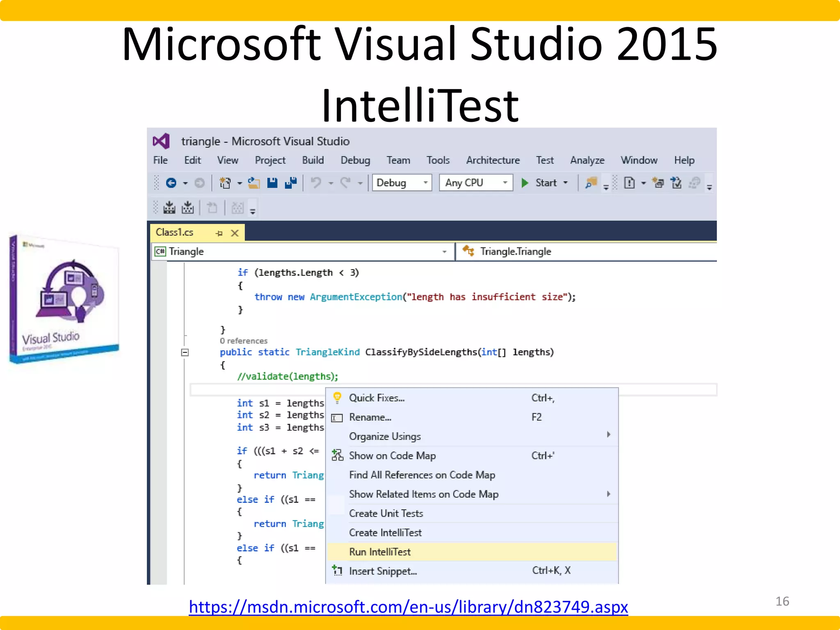
Task: Click the Find in Files icon
Action: coord(591,183)
